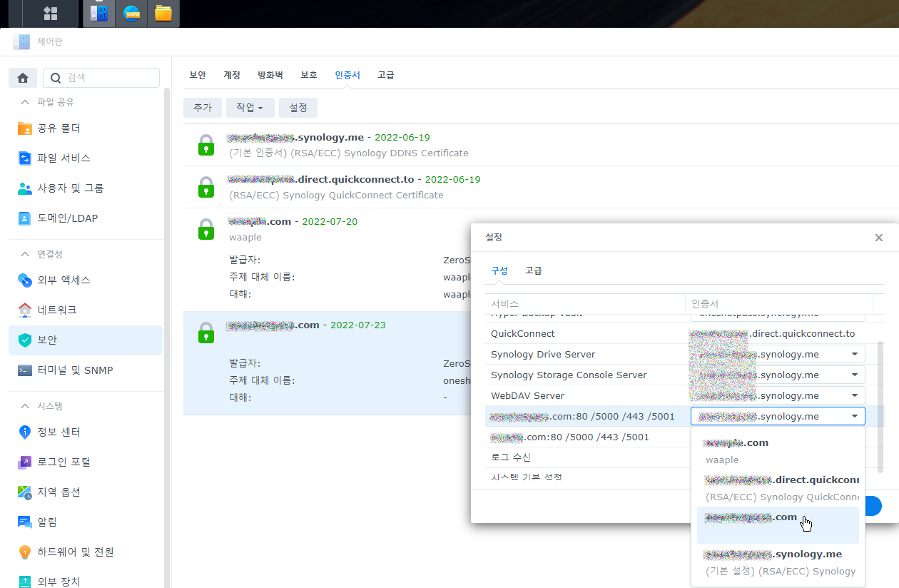
Task: Open certificate dropdown for Synology Storage Console Server
Action: 854,375
